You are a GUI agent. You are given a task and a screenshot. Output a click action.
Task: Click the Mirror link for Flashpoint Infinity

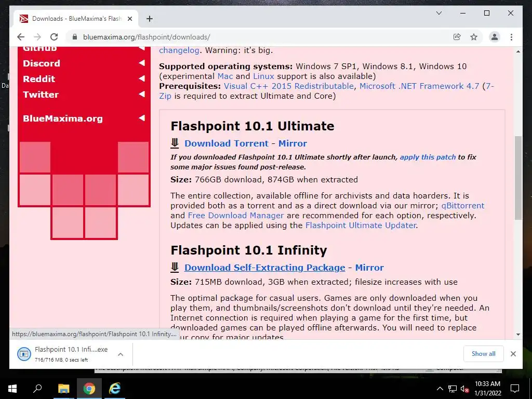(369, 268)
